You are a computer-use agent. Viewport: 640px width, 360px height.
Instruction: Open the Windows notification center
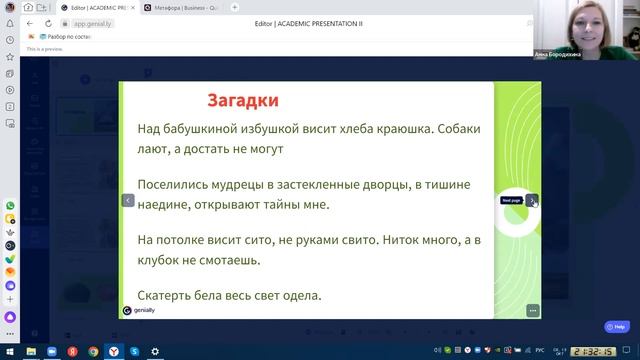[627, 351]
